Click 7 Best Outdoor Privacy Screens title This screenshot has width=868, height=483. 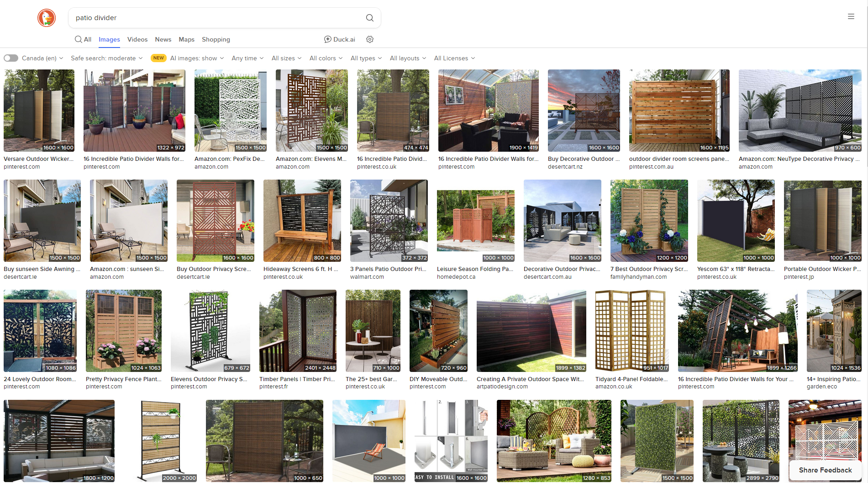click(649, 269)
